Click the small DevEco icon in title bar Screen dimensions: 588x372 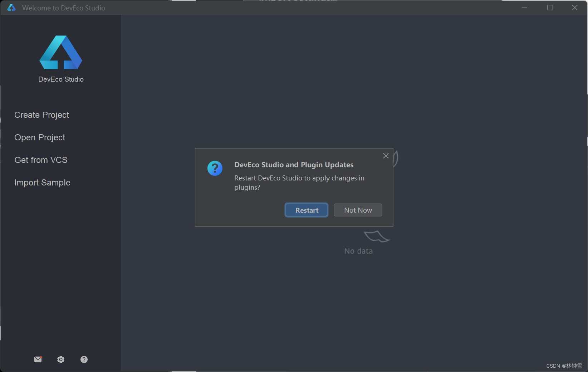[11, 8]
